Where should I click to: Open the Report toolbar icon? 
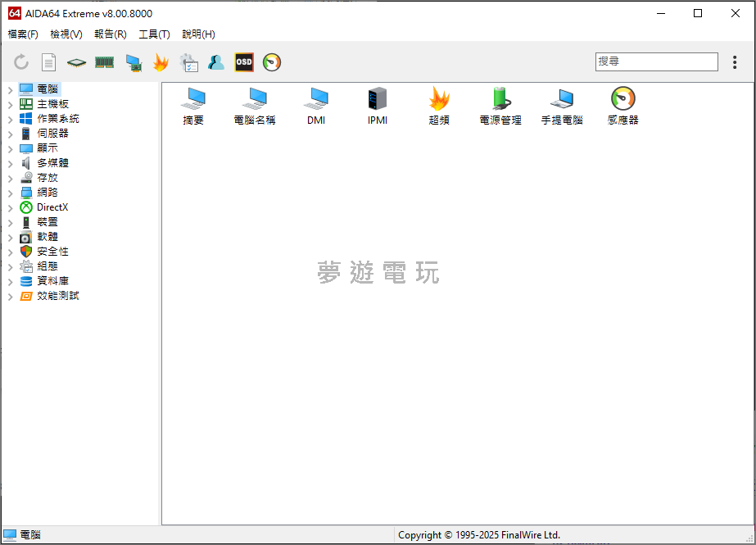coord(49,62)
